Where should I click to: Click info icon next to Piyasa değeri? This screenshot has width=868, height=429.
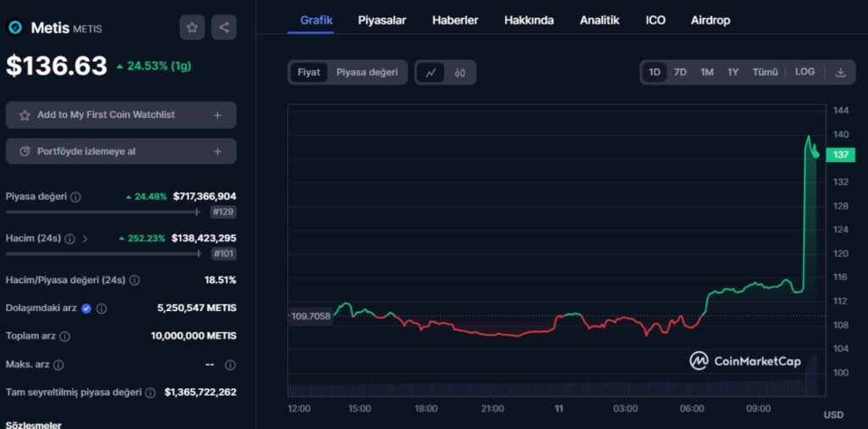76,197
